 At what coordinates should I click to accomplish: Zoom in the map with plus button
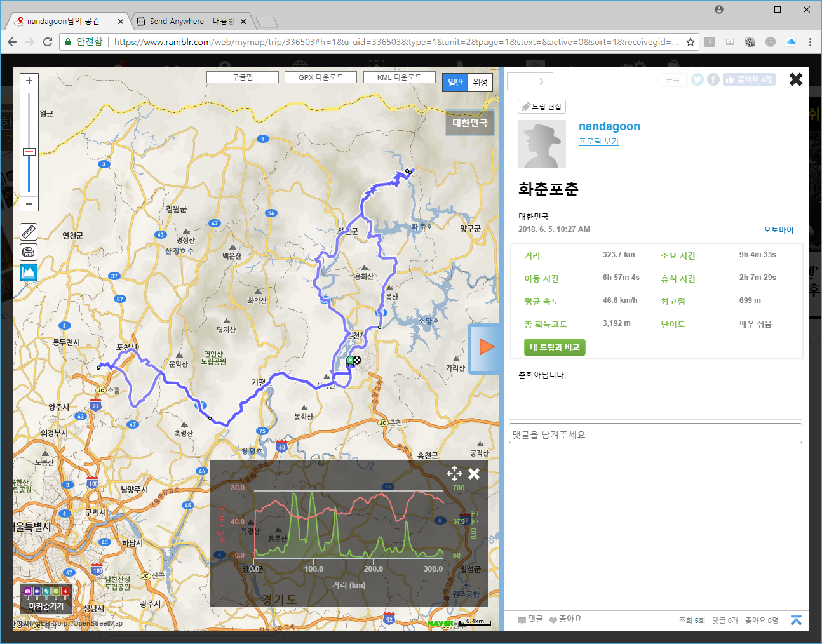[x=29, y=81]
